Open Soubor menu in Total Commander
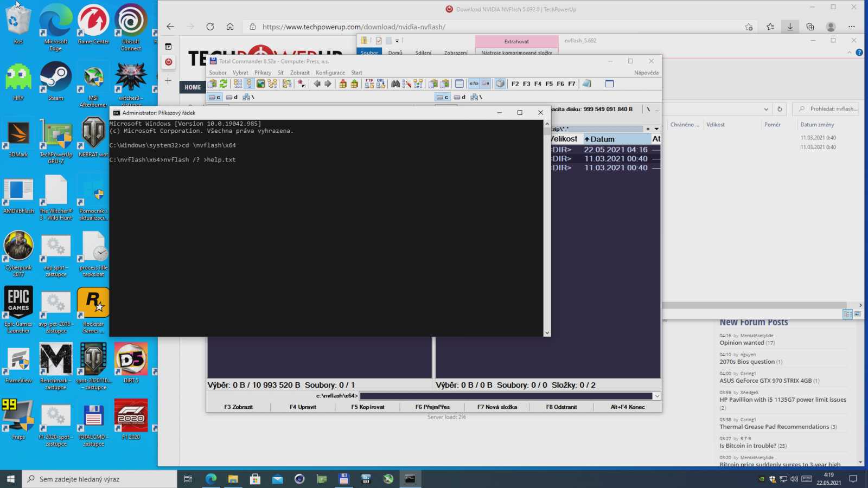The height and width of the screenshot is (488, 868). (x=218, y=73)
